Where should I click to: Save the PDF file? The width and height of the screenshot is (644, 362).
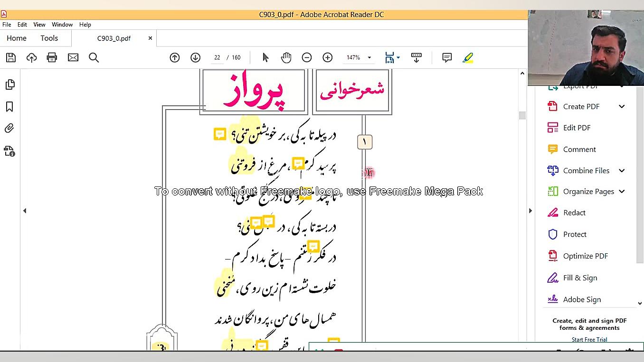click(10, 57)
